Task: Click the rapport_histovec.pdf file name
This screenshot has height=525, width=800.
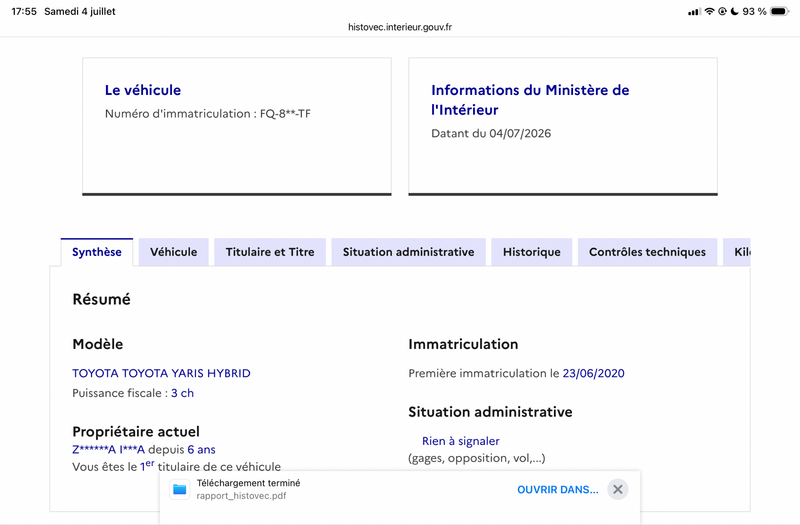Action: [x=241, y=496]
